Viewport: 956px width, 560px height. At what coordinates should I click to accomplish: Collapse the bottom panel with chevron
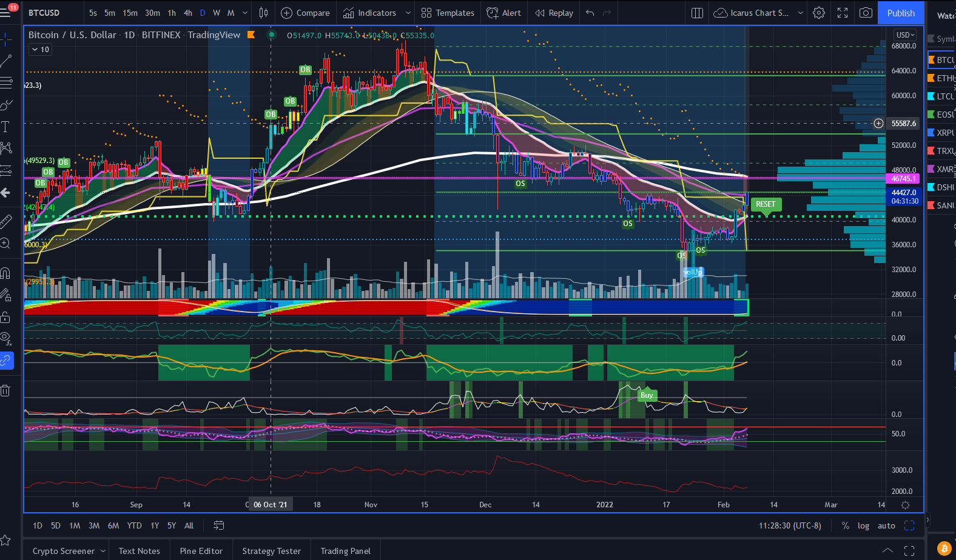pyautogui.click(x=887, y=551)
